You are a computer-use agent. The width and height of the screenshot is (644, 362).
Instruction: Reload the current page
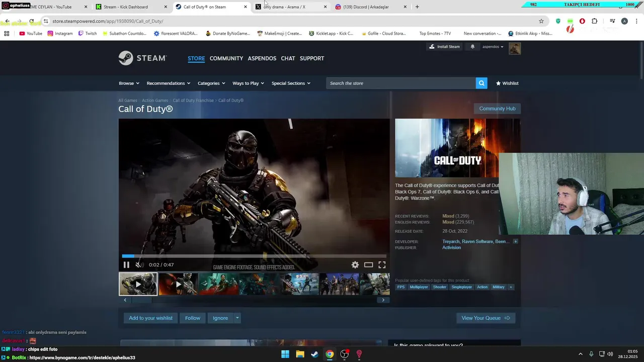[31, 21]
